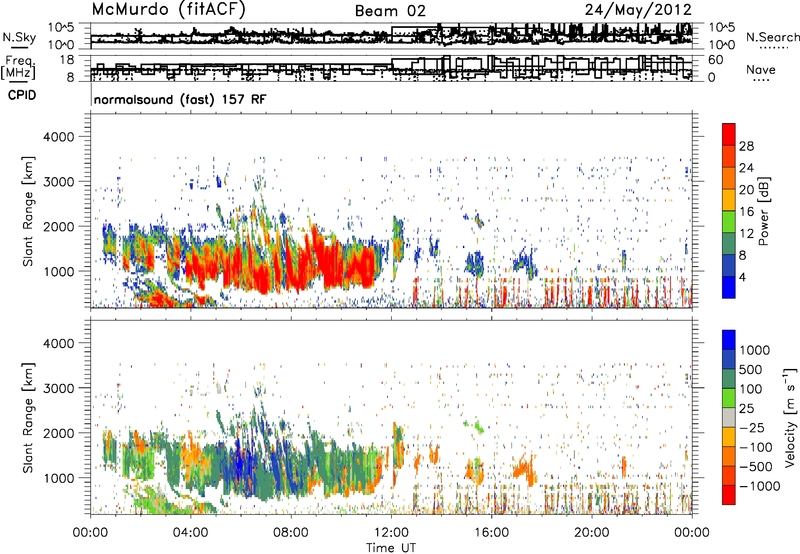
Task: Click the light green 12-16 dB swatch
Action: (729, 222)
